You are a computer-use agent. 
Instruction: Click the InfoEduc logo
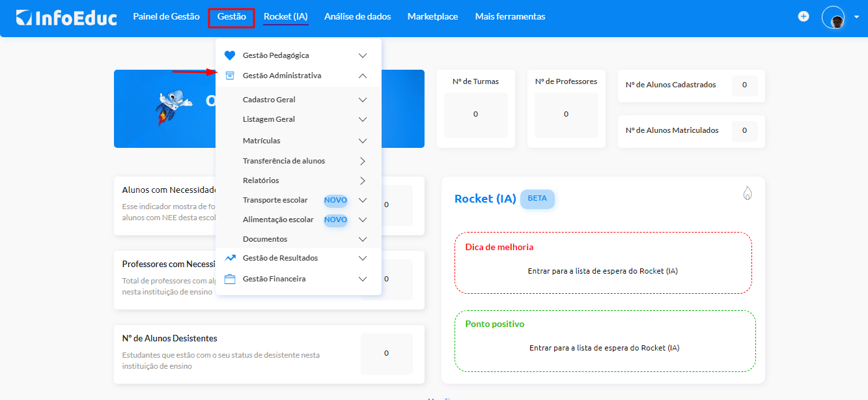[x=66, y=18]
